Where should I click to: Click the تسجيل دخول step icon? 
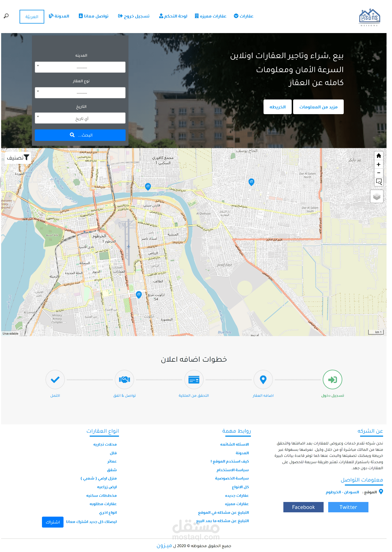click(333, 379)
